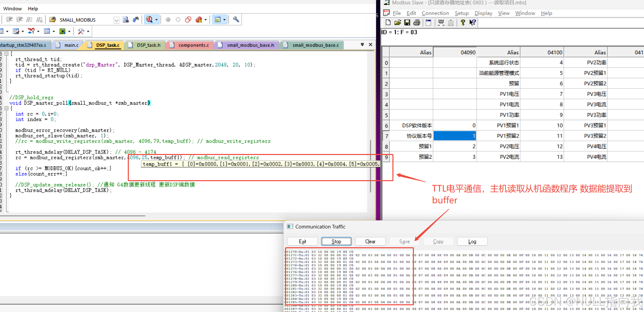Click the Configuration Wizard wrench icon
644x312 pixels.
pyautogui.click(x=235, y=19)
